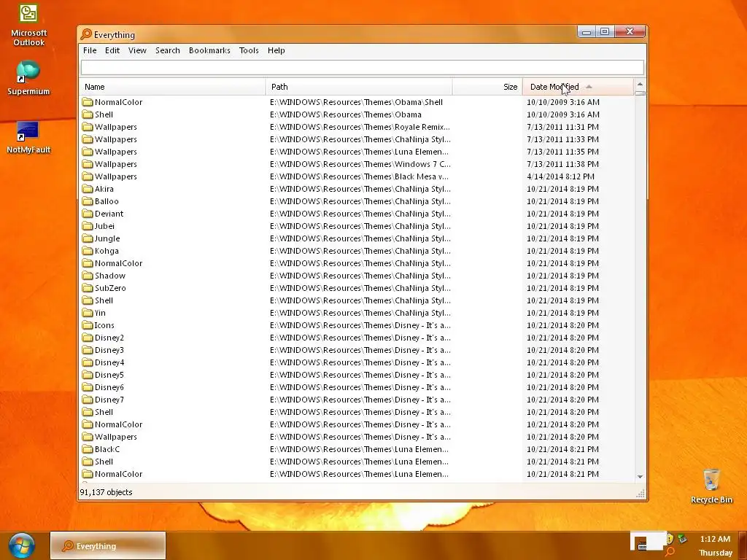747x560 pixels.
Task: Select the Disney5 folder name
Action: coord(109,375)
